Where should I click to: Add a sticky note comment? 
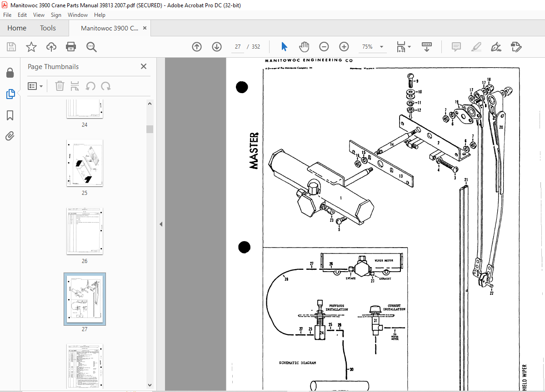[456, 47]
